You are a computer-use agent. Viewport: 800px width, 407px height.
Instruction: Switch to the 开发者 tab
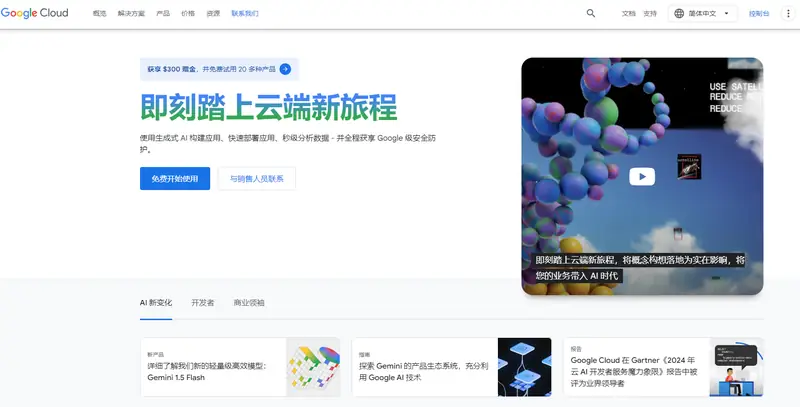[x=203, y=303]
